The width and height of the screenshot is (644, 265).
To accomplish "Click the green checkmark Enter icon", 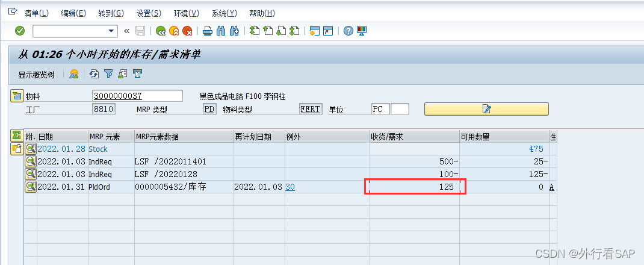I will click(x=20, y=31).
